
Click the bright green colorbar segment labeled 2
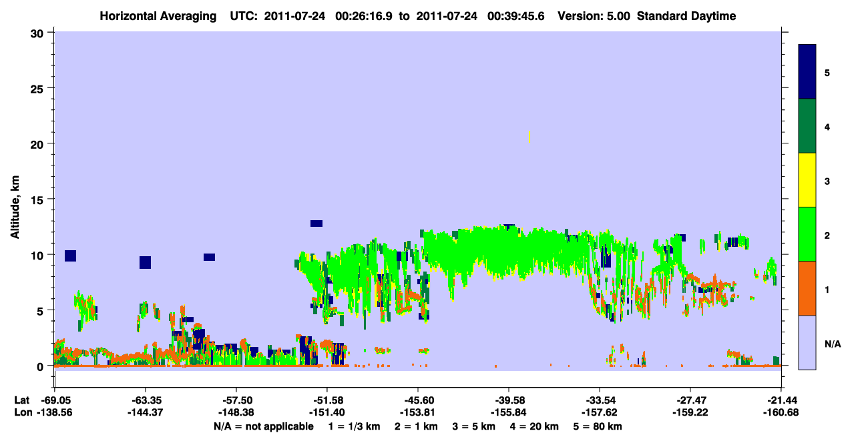807,234
